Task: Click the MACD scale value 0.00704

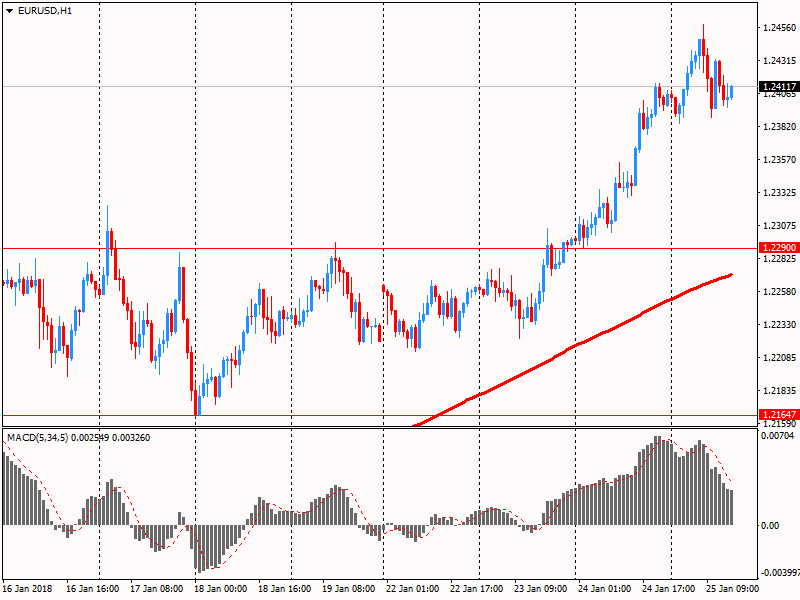Action: pos(778,436)
